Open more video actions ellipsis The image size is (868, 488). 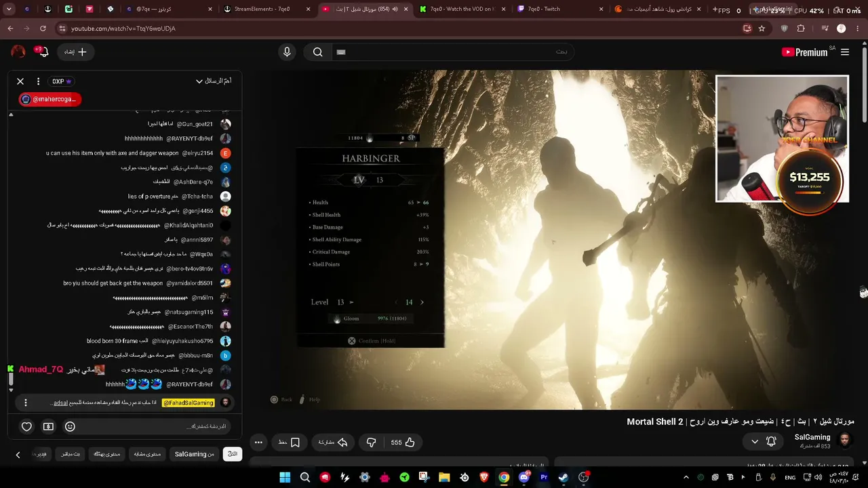click(x=258, y=443)
